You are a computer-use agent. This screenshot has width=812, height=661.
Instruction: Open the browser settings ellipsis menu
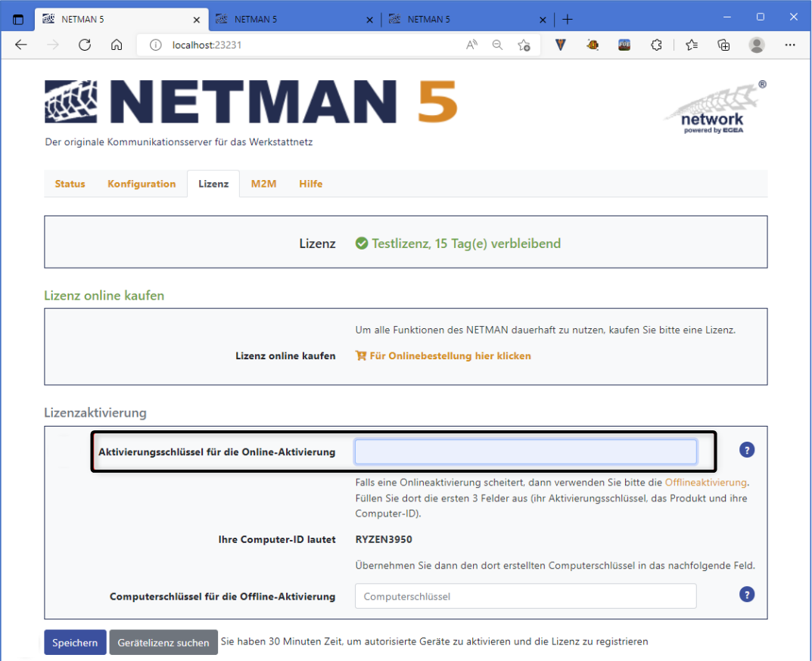[x=790, y=45]
